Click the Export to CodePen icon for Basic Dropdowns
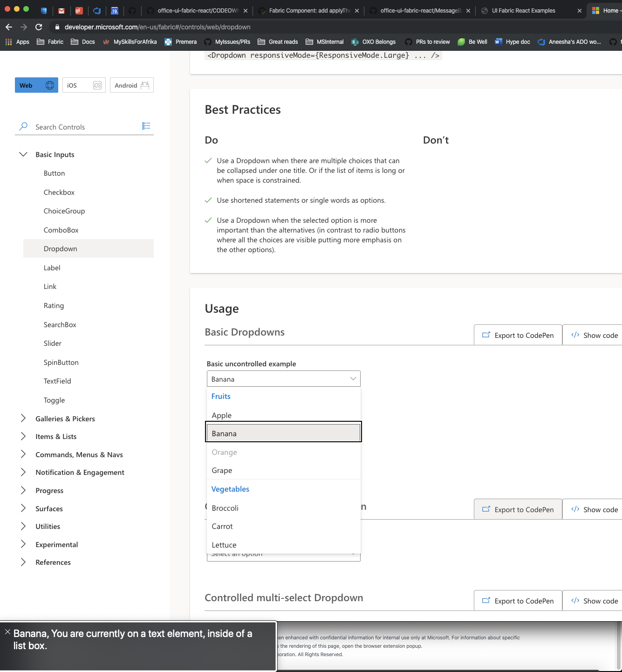The height and width of the screenshot is (672, 622). pos(486,335)
